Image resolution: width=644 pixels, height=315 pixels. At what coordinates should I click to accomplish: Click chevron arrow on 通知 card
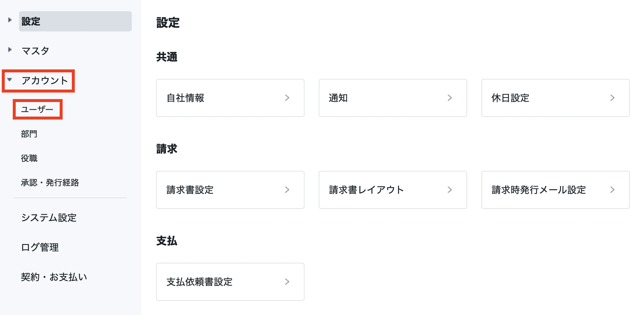pyautogui.click(x=450, y=98)
